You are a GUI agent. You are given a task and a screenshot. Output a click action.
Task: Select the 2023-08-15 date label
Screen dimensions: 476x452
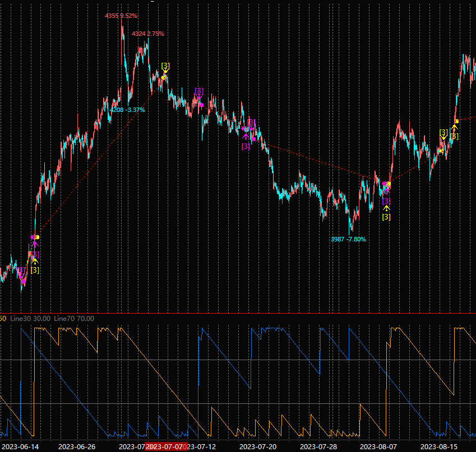click(439, 446)
